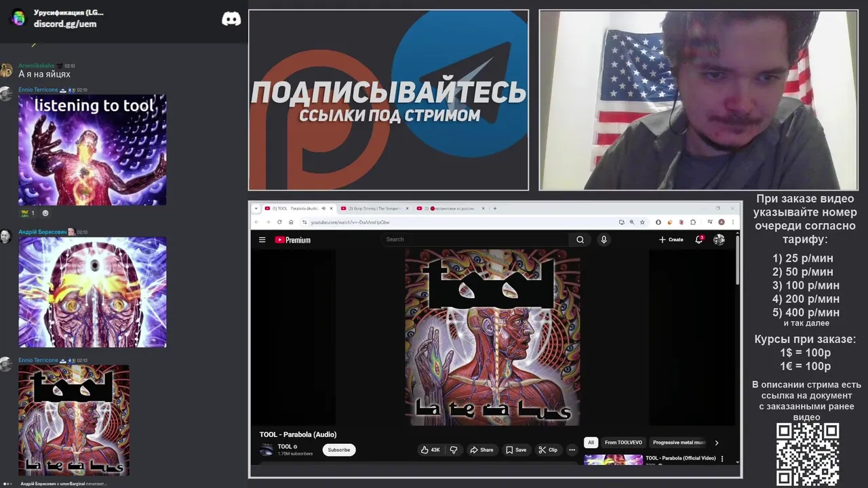Click the discord.gg/uem invite text

point(65,24)
